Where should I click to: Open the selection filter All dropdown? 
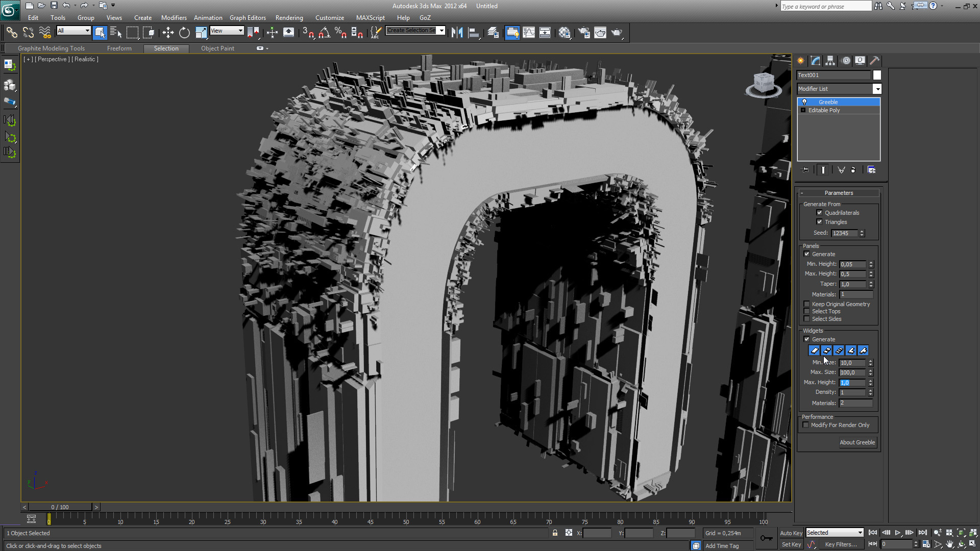coord(87,31)
